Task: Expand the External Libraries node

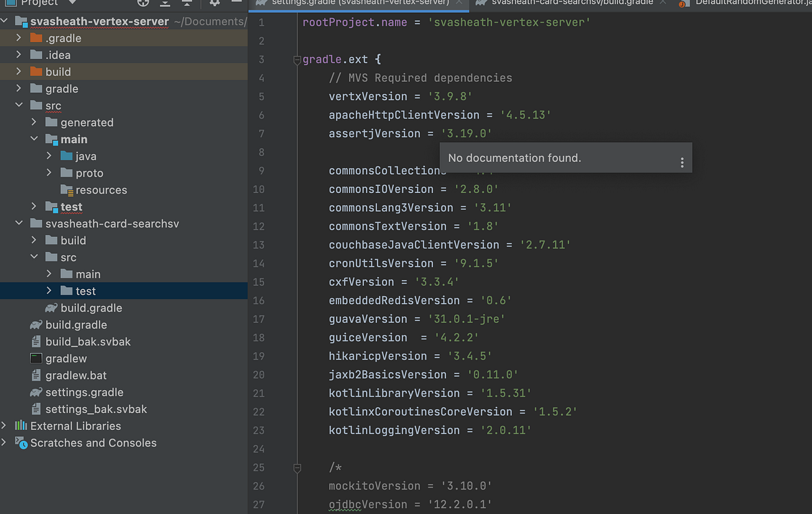Action: (5, 426)
